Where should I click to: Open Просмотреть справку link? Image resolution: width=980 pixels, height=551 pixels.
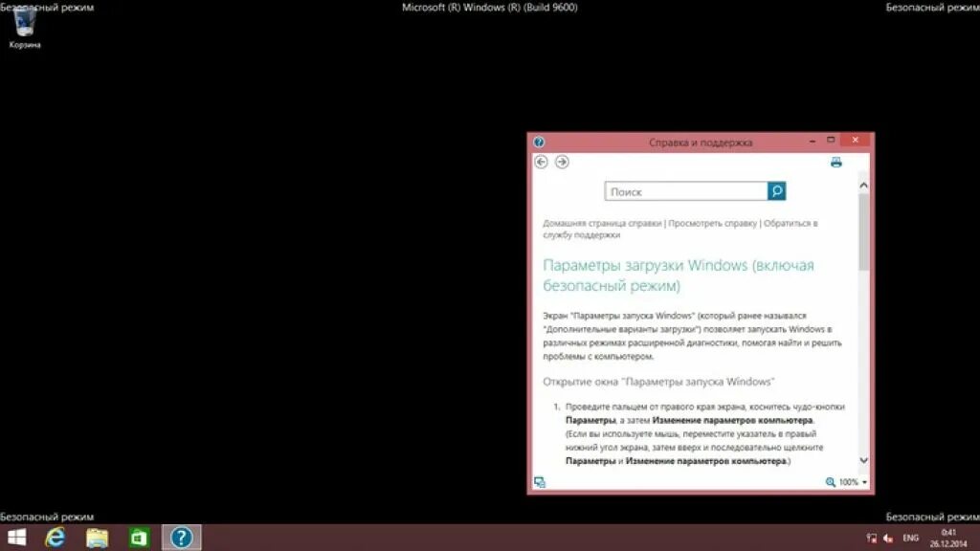point(712,223)
